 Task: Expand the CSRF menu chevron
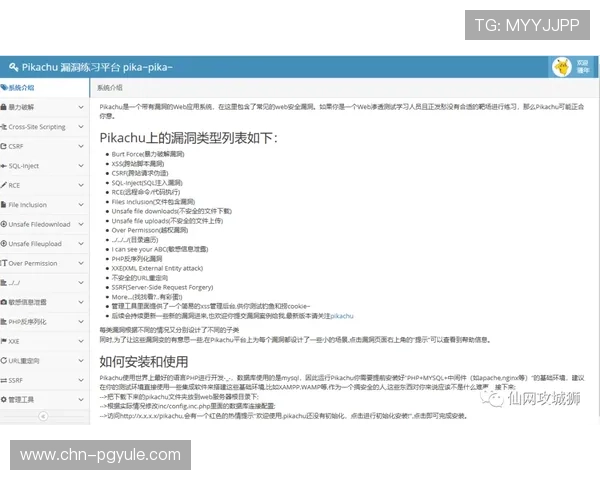click(x=81, y=146)
